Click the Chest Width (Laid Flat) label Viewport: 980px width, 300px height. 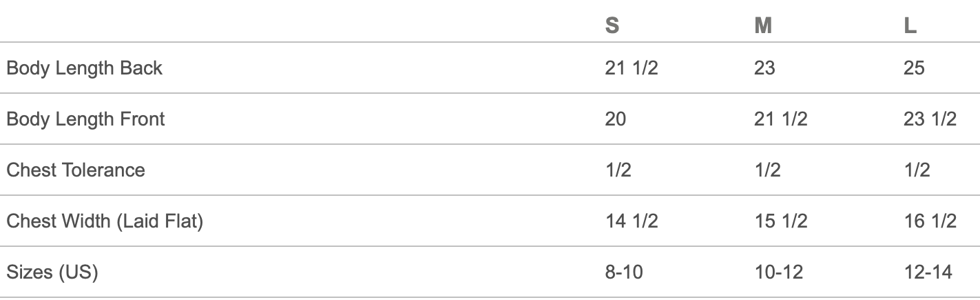pyautogui.click(x=105, y=221)
